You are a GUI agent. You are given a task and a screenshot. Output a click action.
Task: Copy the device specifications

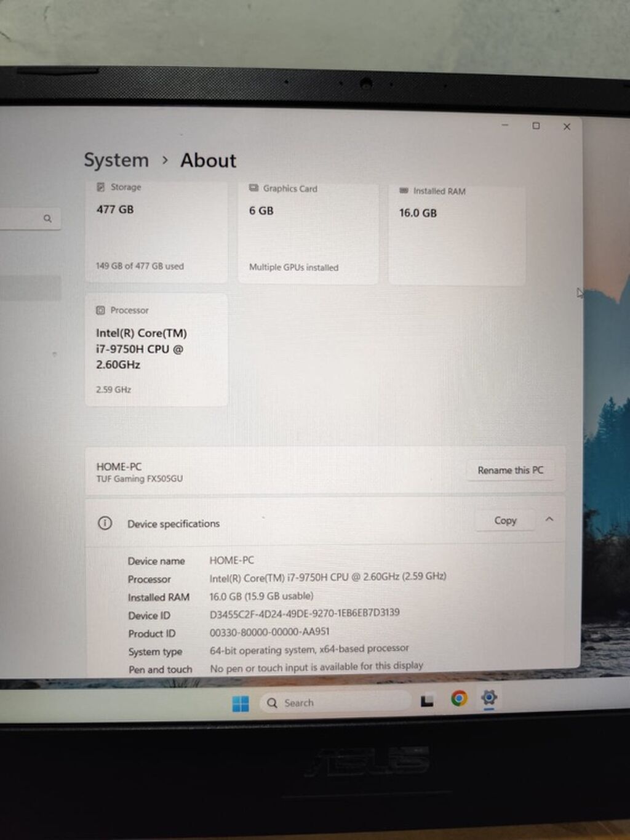pos(505,521)
